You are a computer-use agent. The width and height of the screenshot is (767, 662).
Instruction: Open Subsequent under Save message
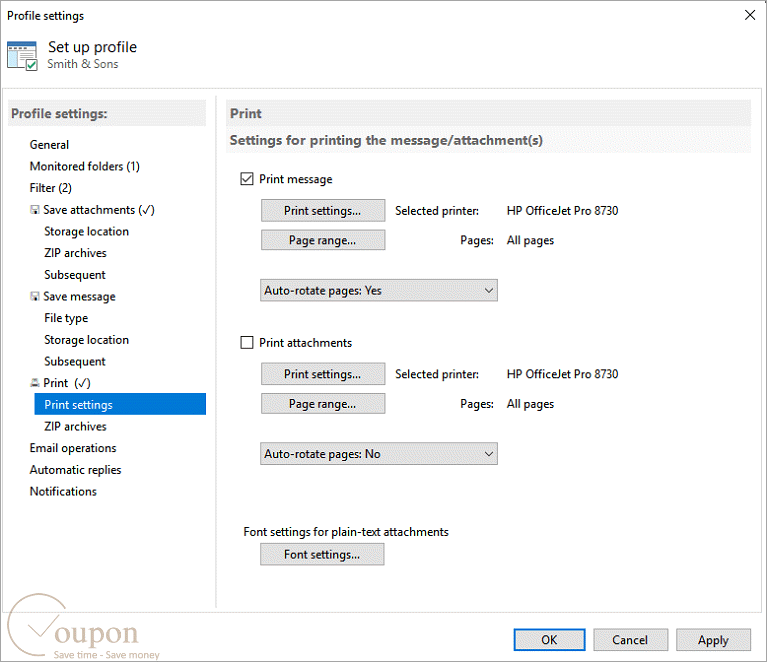(75, 362)
